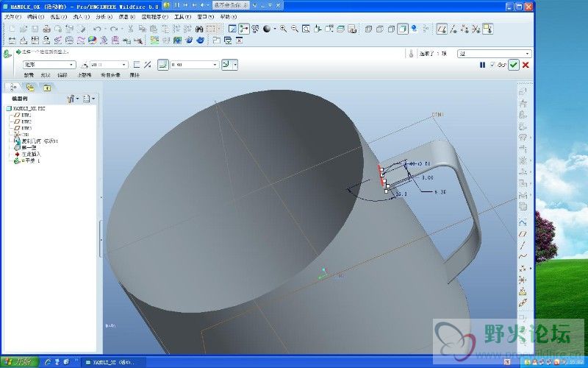
Task: Click the Redo arrow icon
Action: point(115,29)
